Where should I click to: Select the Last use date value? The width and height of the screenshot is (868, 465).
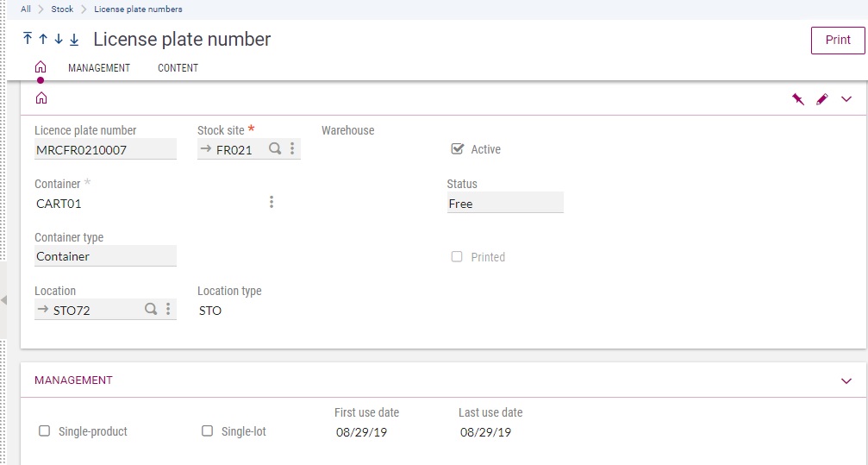(485, 432)
